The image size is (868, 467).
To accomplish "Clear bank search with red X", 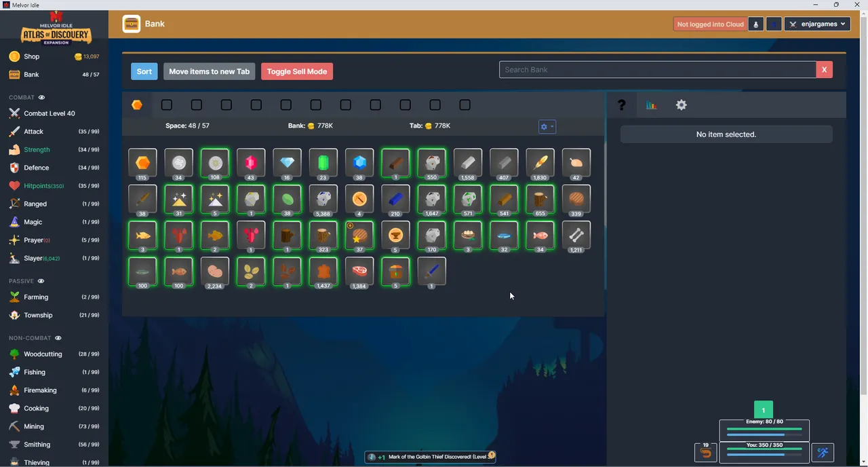I will pyautogui.click(x=825, y=69).
